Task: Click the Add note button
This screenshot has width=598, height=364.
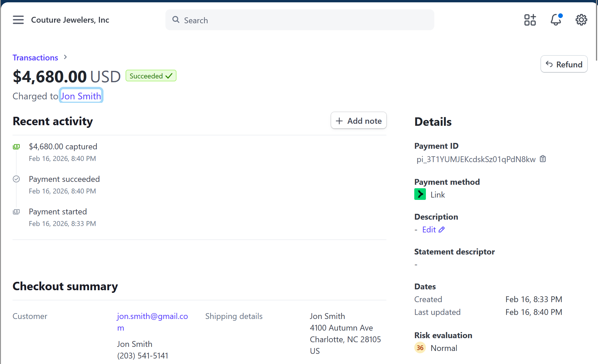Action: [358, 120]
